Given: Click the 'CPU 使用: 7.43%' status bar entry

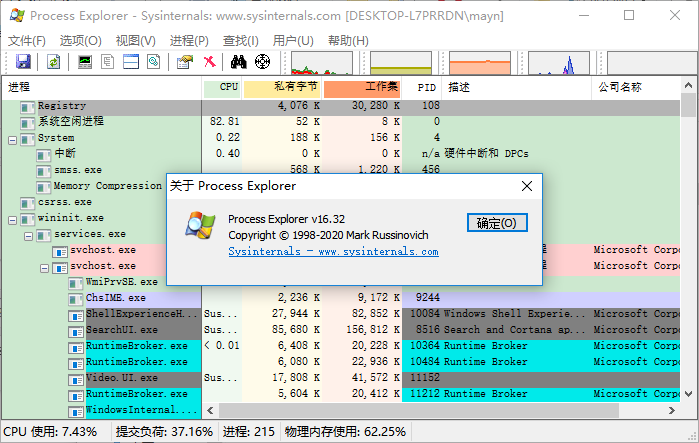Looking at the screenshot, I should (50, 432).
